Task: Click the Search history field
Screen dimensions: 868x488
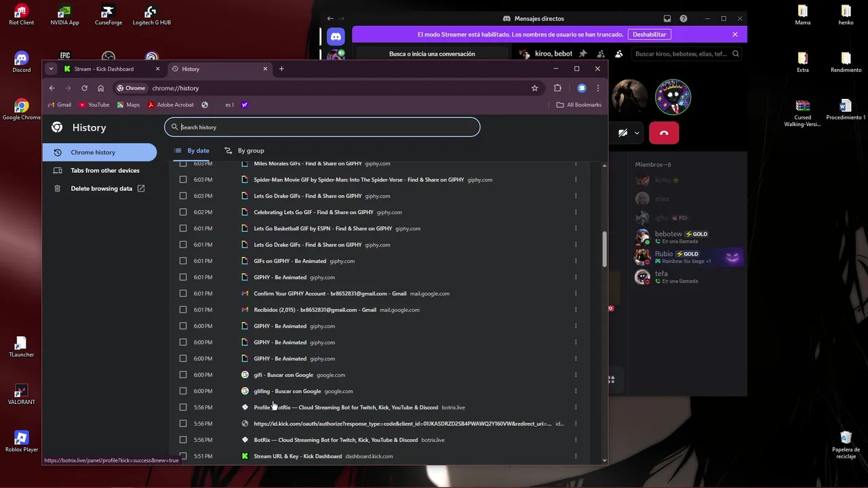Action: tap(322, 127)
